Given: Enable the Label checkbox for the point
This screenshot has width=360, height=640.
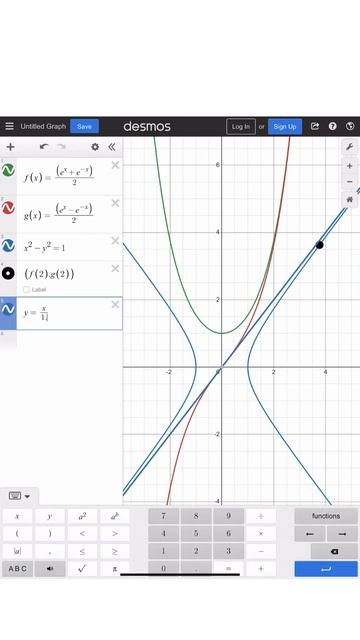Looking at the screenshot, I should [27, 289].
